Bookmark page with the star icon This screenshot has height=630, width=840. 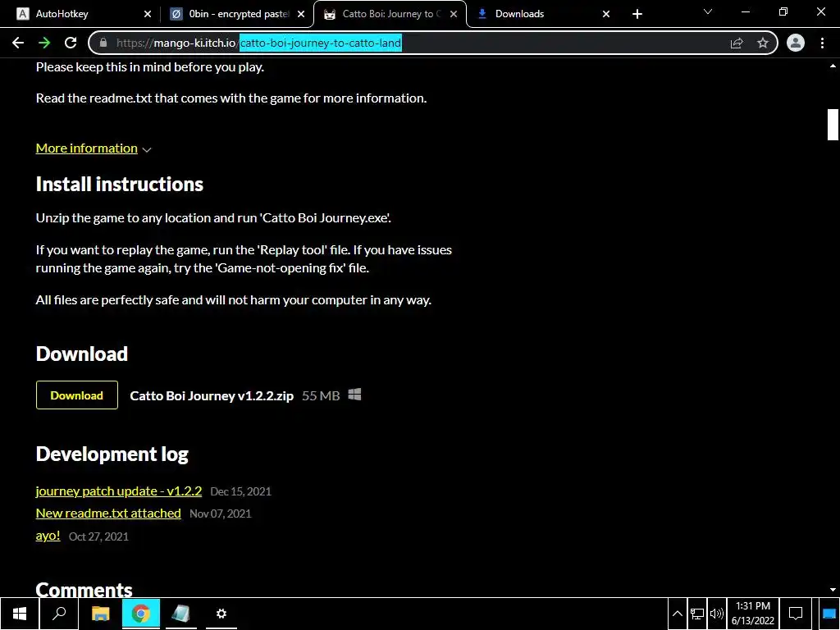[x=763, y=43]
